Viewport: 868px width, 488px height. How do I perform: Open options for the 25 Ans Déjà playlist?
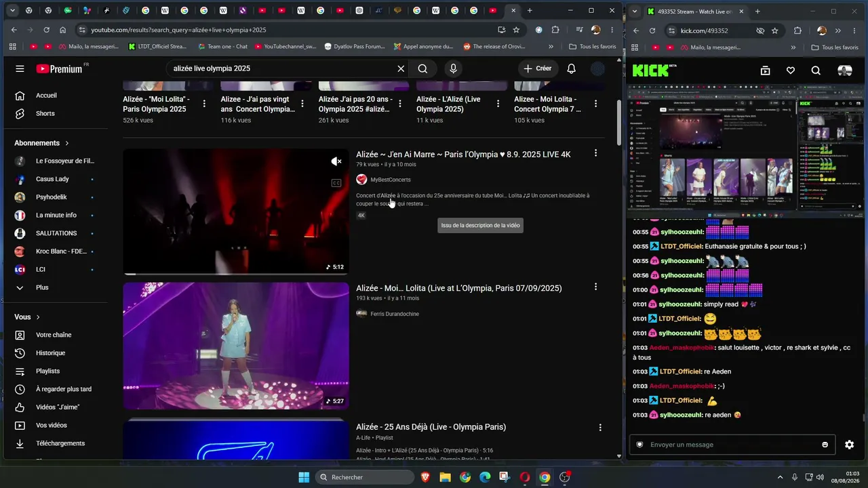pyautogui.click(x=599, y=428)
